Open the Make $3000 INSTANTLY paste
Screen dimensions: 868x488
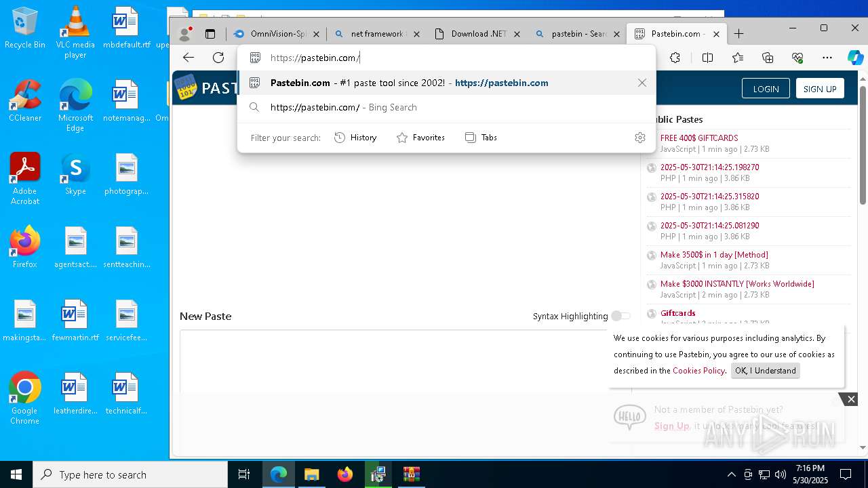coord(737,284)
